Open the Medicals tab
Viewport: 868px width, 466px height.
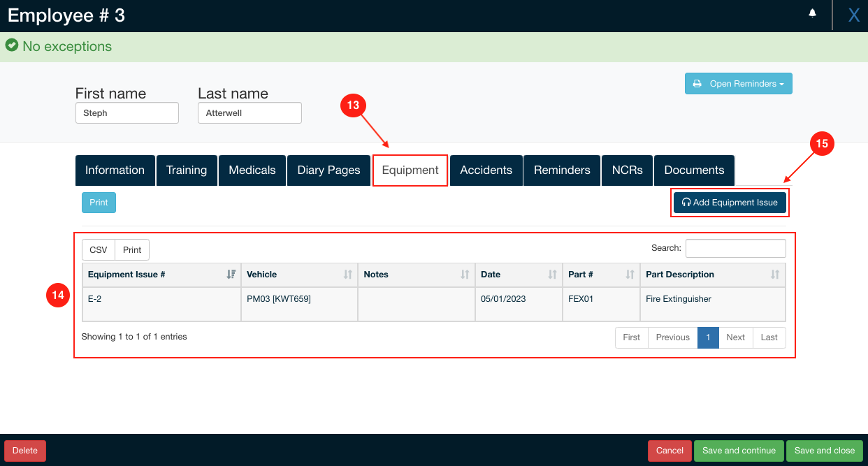pos(252,170)
